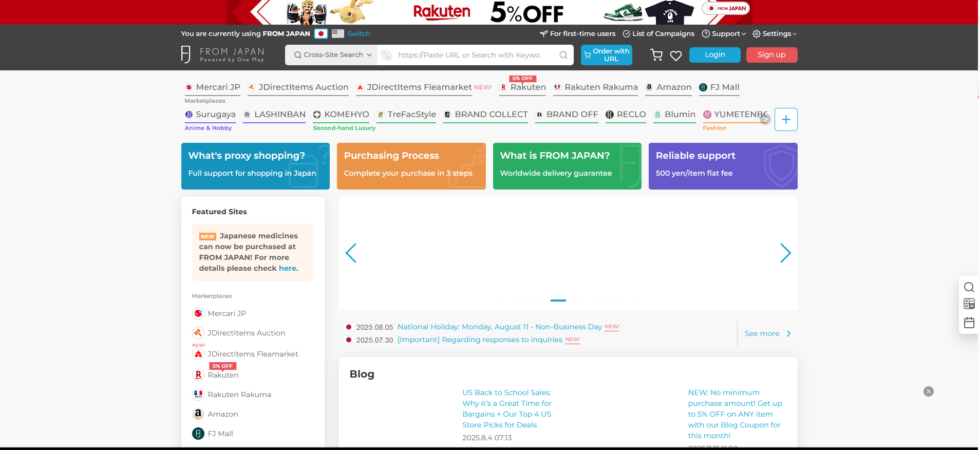Click the Sign up button

coord(771,55)
